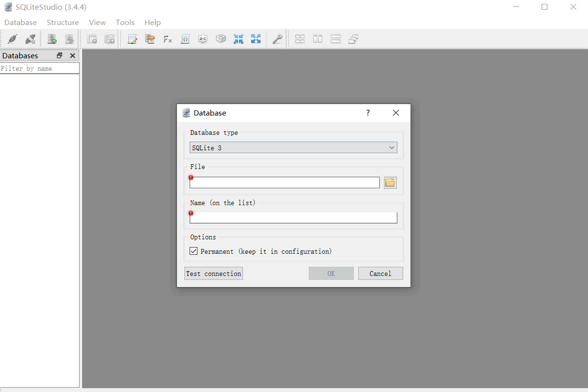Viewport: 588px width, 392px height.
Task: Select the Connect to database tool
Action: [x=12, y=39]
